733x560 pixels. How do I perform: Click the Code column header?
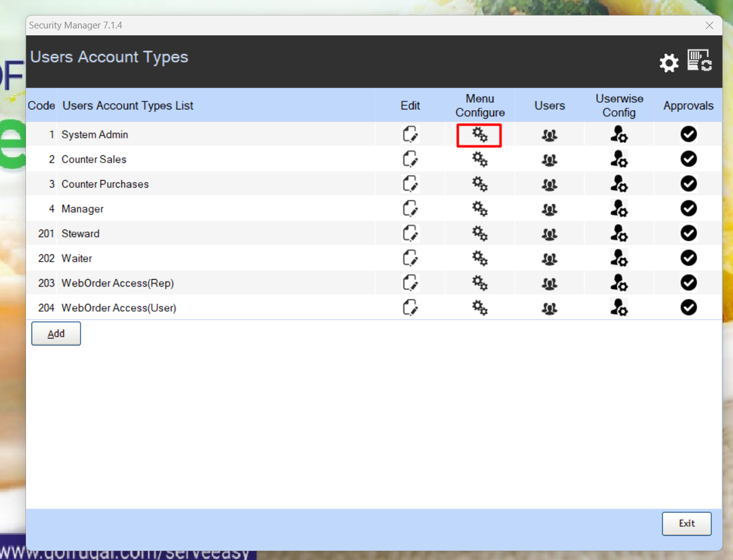(41, 106)
